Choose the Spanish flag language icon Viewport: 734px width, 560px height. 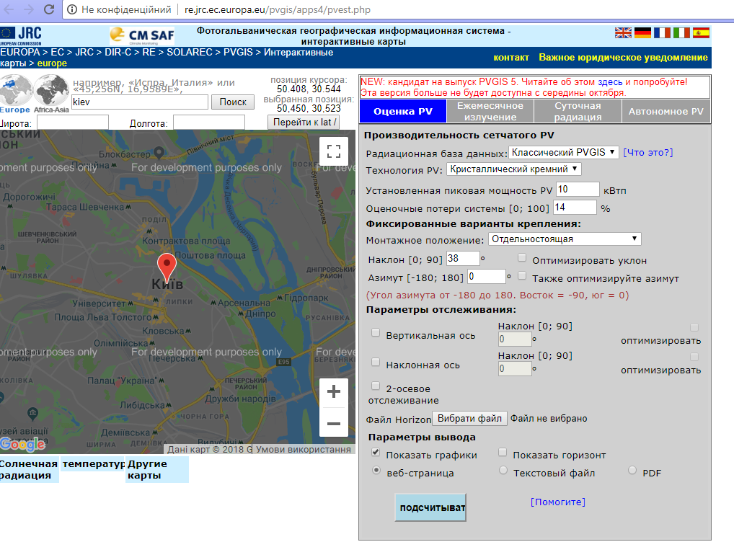(x=701, y=32)
